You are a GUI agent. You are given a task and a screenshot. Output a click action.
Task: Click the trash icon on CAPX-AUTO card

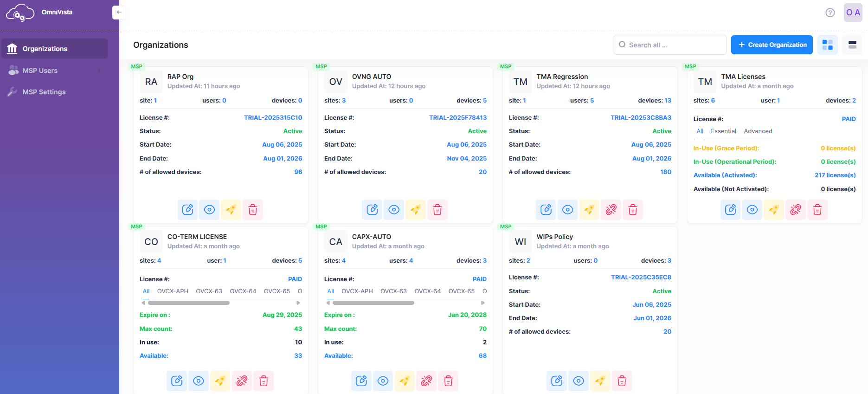point(448,381)
